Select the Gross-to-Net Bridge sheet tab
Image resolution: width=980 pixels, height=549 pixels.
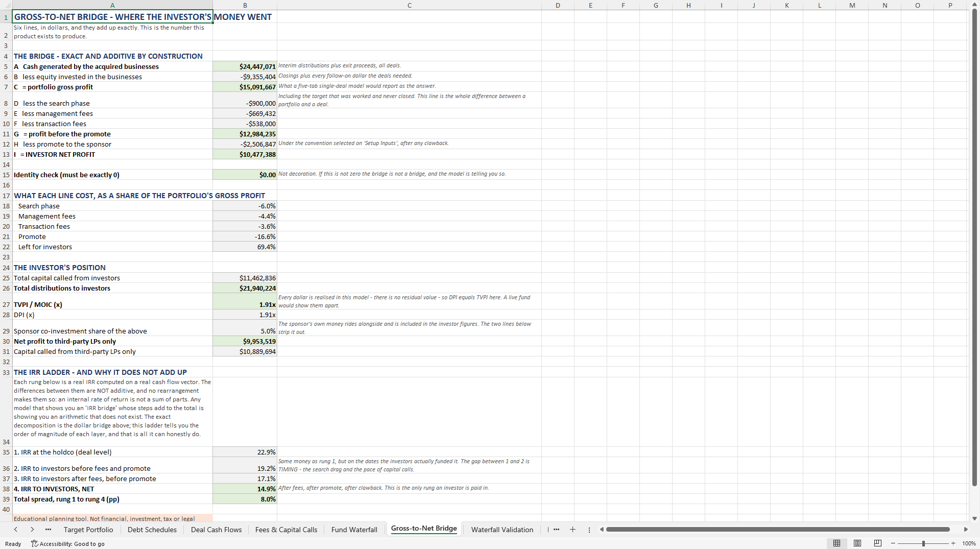[424, 529]
